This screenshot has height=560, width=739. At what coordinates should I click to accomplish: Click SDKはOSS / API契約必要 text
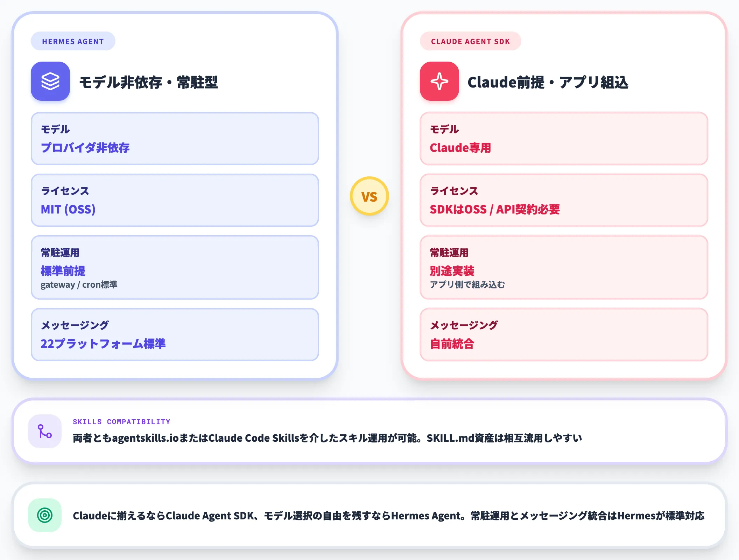(495, 209)
